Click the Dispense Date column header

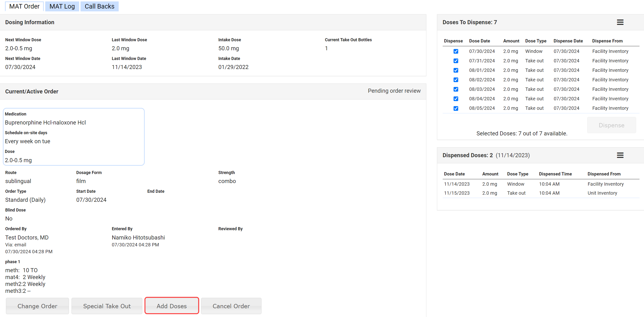click(568, 41)
